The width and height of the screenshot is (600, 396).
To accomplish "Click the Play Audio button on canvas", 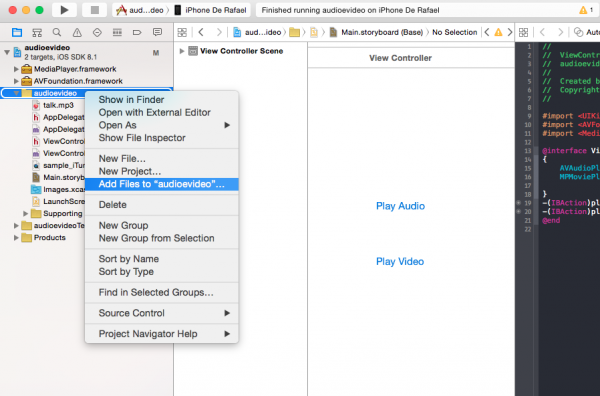I will (400, 206).
